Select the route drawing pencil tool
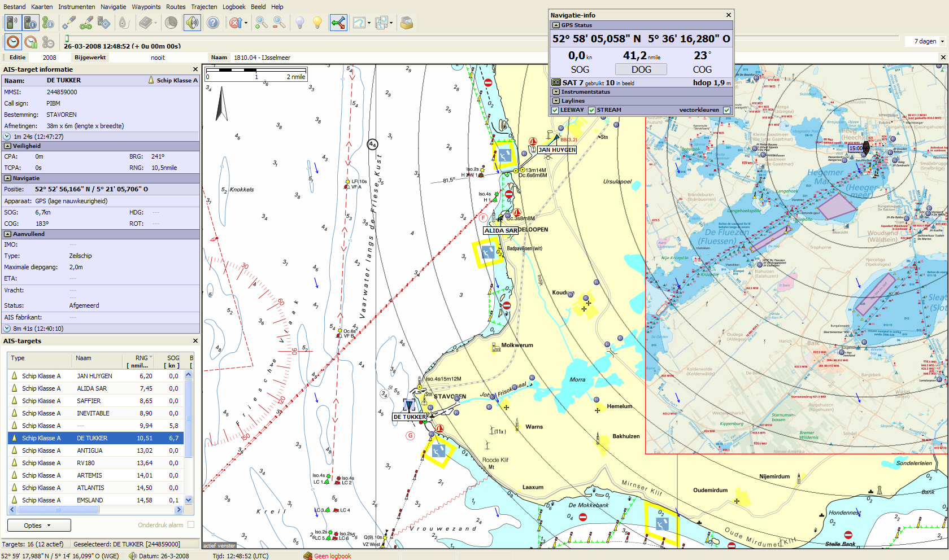 (86, 23)
